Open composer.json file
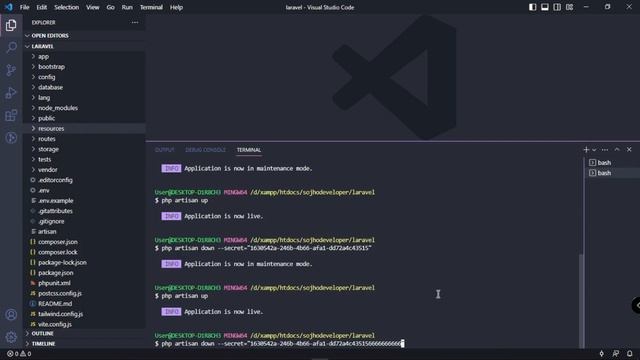 (84, 242)
